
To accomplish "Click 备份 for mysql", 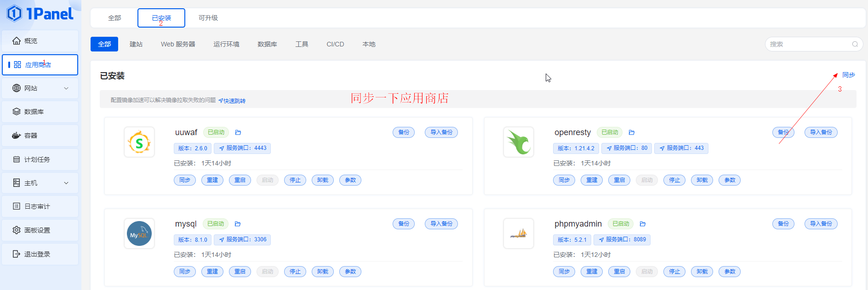I will 404,224.
